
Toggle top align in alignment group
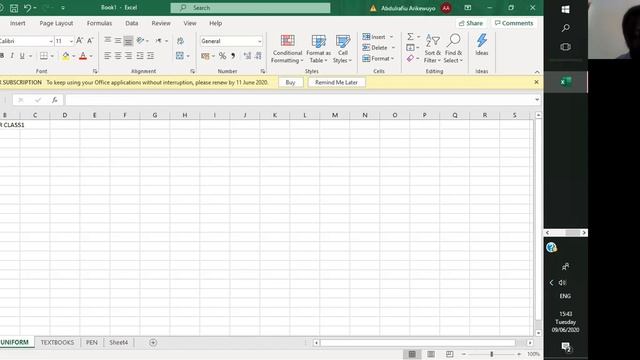pos(107,40)
